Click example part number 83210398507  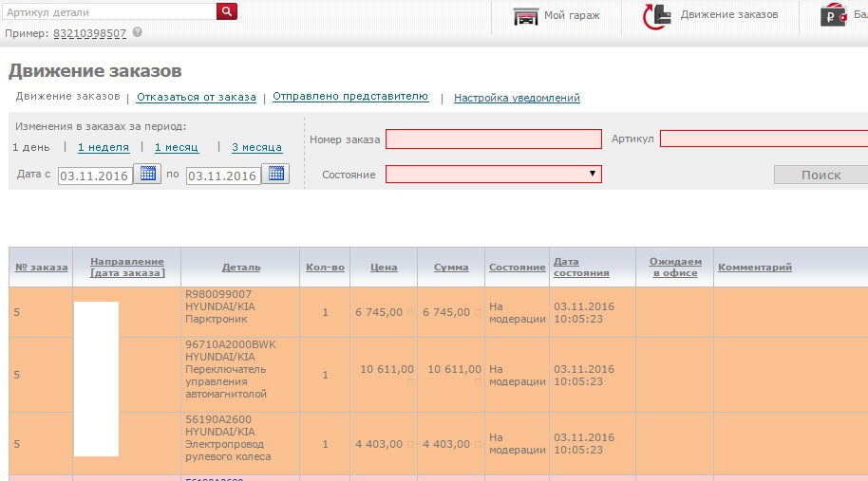(x=89, y=33)
